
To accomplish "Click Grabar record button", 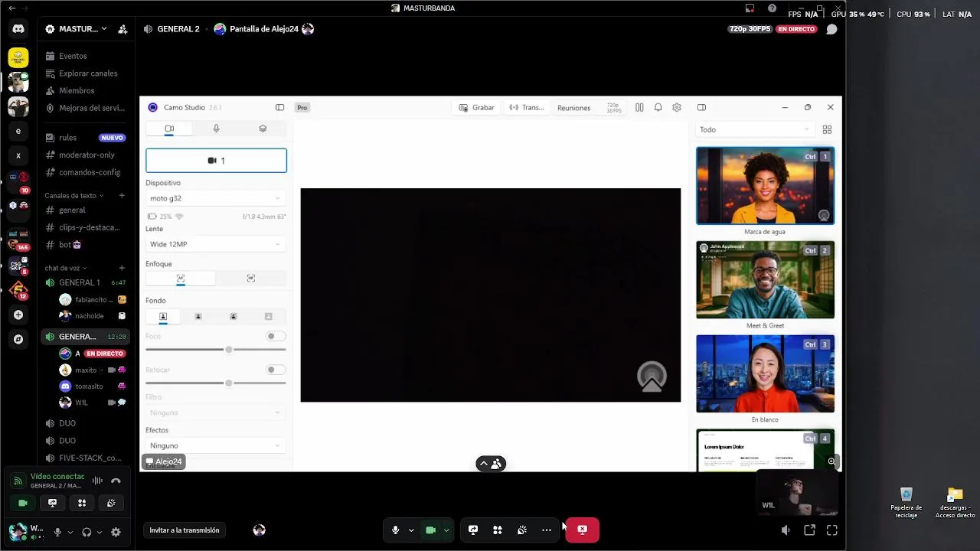I will click(476, 107).
